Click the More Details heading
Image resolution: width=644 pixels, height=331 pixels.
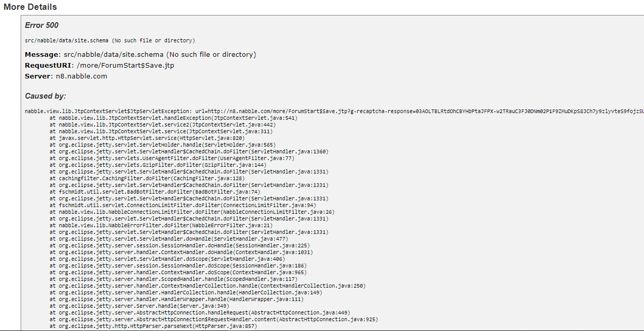point(30,7)
